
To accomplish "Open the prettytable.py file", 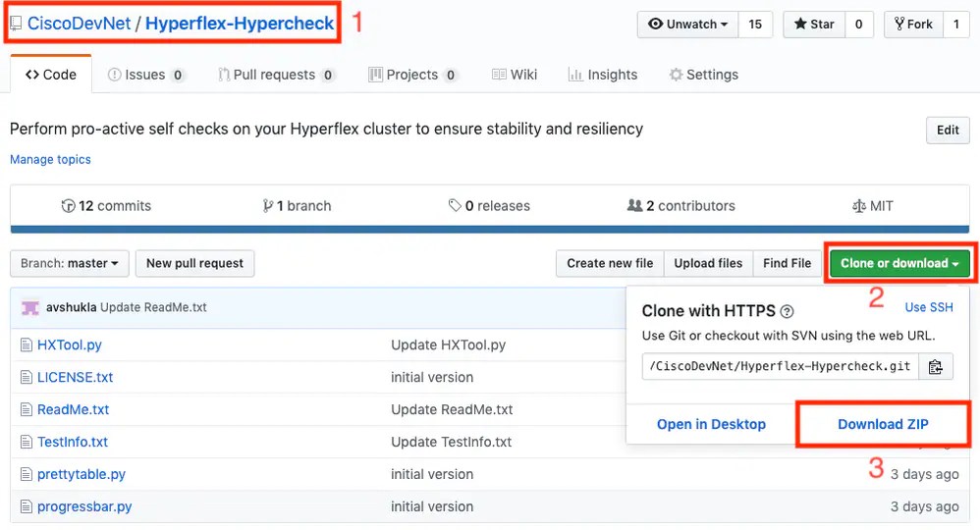I will tap(82, 474).
